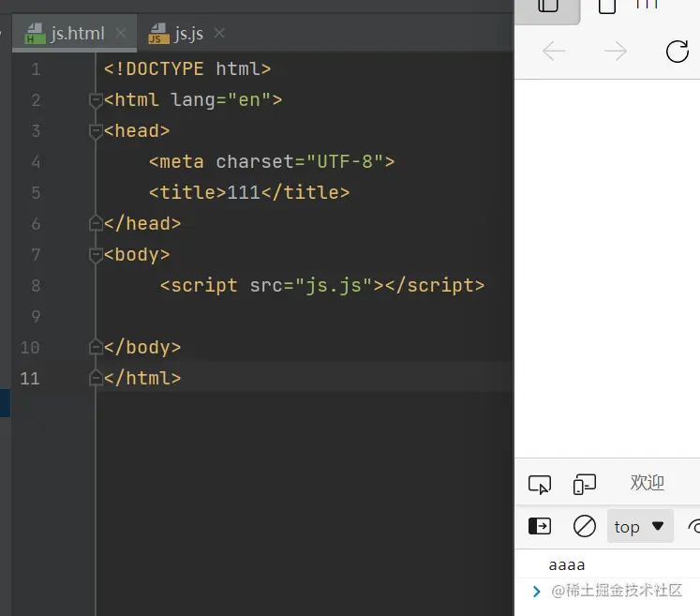The height and width of the screenshot is (616, 700).
Task: Close the js.html tab
Action: pyautogui.click(x=121, y=33)
